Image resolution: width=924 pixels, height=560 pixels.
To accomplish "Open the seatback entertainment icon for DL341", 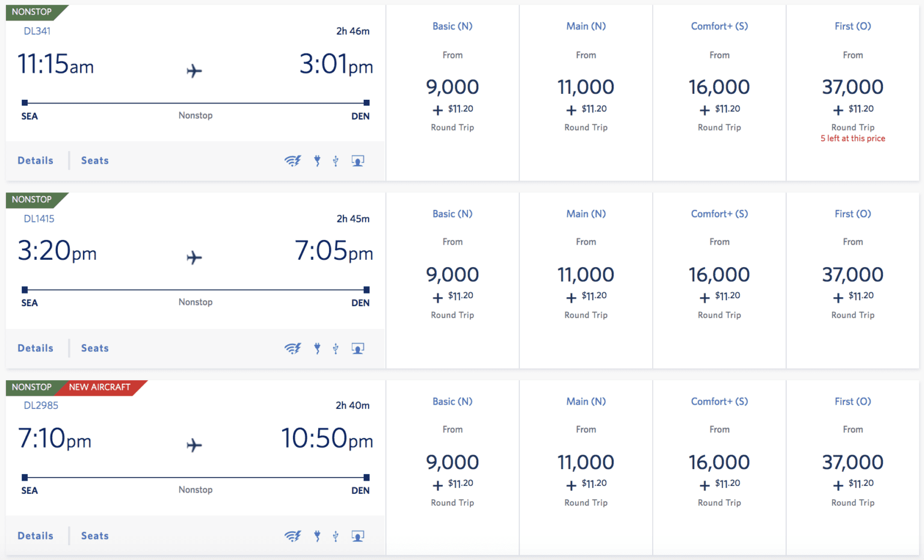I will (357, 161).
